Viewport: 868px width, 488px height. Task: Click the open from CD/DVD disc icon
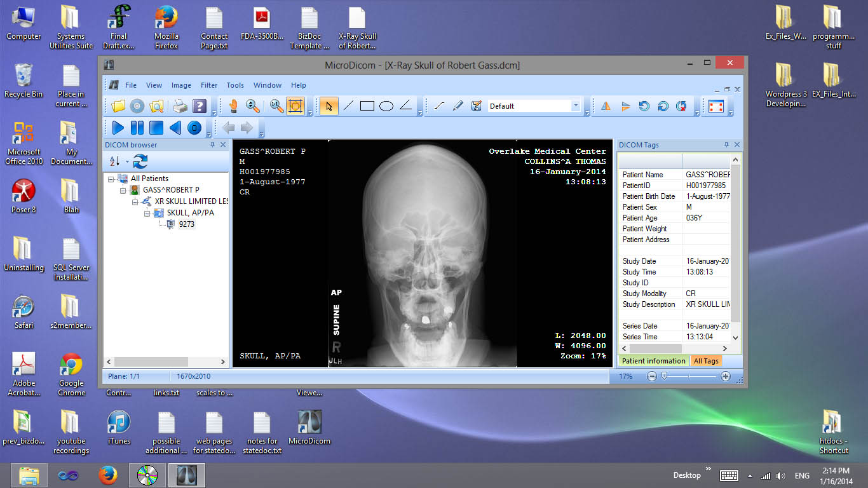click(x=137, y=106)
